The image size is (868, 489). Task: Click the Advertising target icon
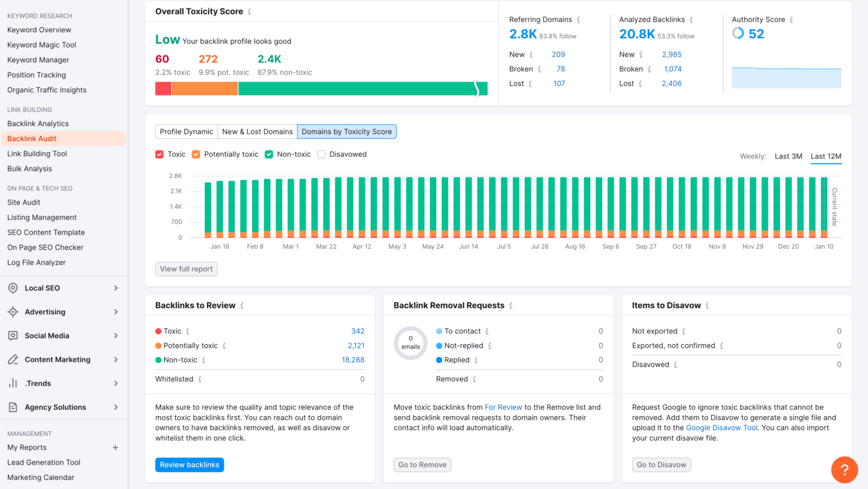pyautogui.click(x=13, y=312)
